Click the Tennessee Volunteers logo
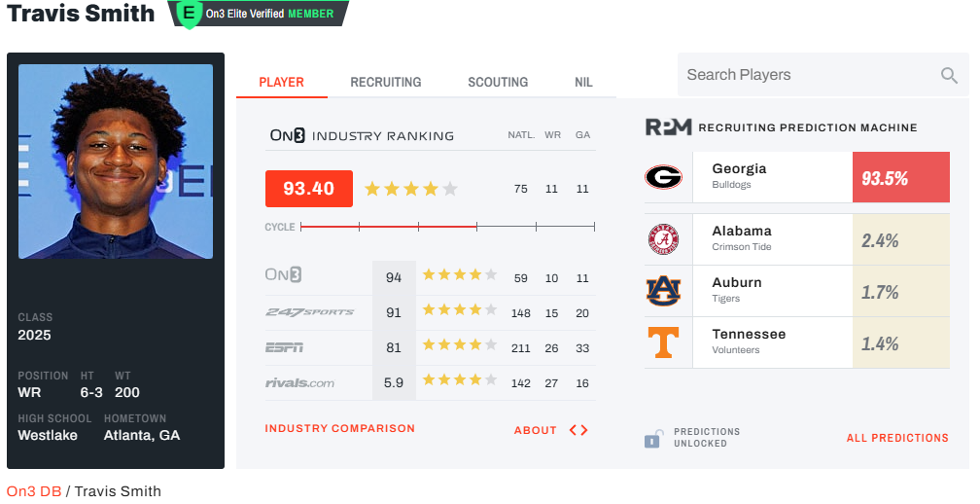This screenshot has height=504, width=980. (663, 342)
